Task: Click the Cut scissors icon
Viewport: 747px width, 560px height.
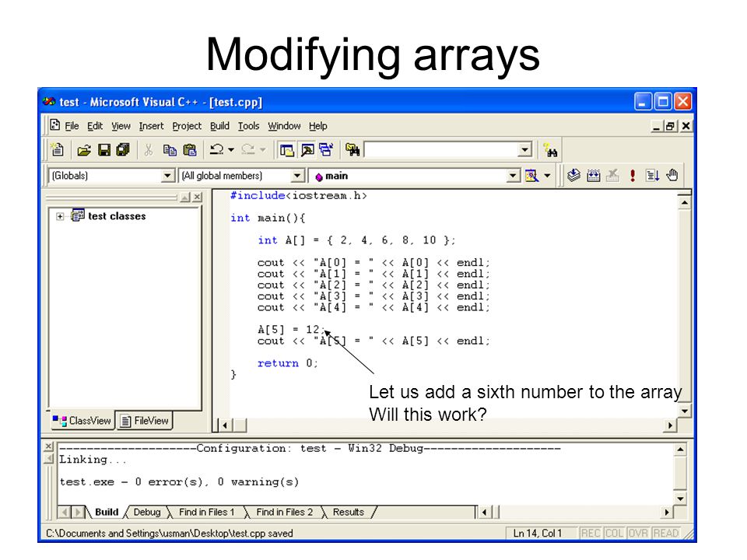Action: point(149,150)
